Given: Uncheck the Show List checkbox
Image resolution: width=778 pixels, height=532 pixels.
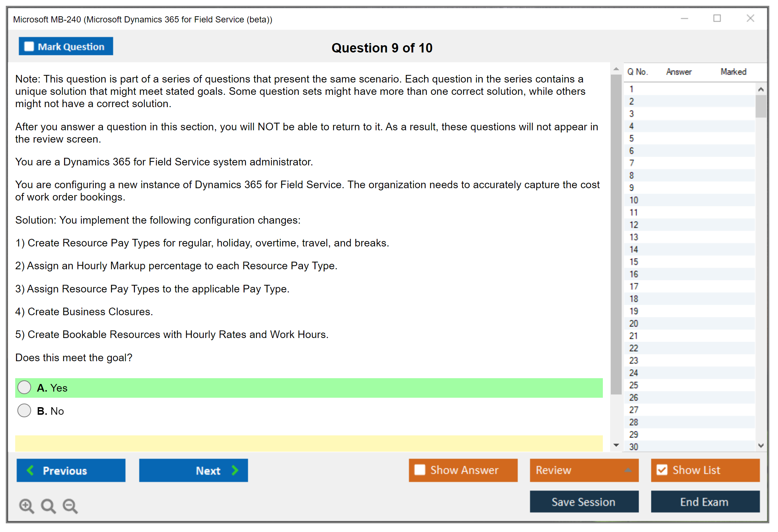Looking at the screenshot, I should (662, 470).
